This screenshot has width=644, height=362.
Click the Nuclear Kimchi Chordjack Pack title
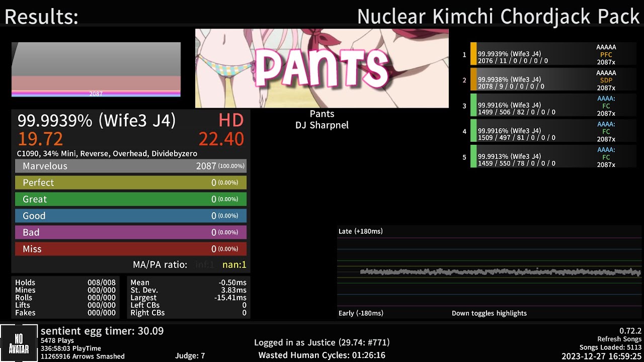click(499, 17)
